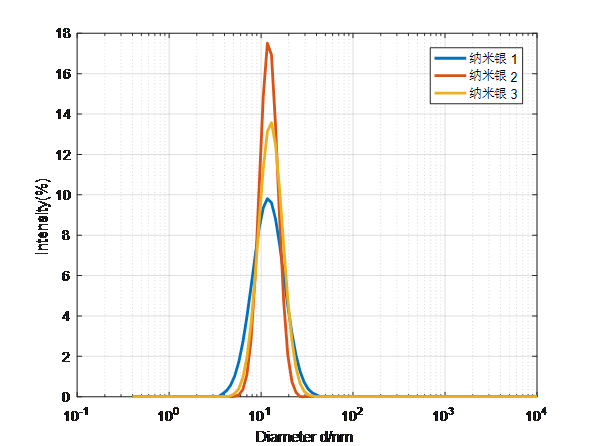Click the x-axis tick label 10^2
This screenshot has height=446, width=593.
tap(352, 415)
